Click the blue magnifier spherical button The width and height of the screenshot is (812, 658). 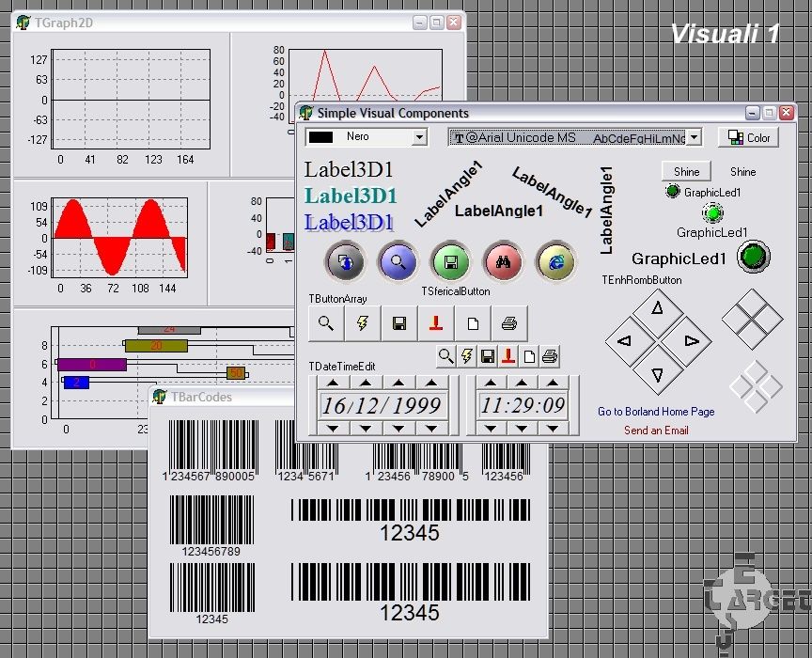click(x=398, y=261)
